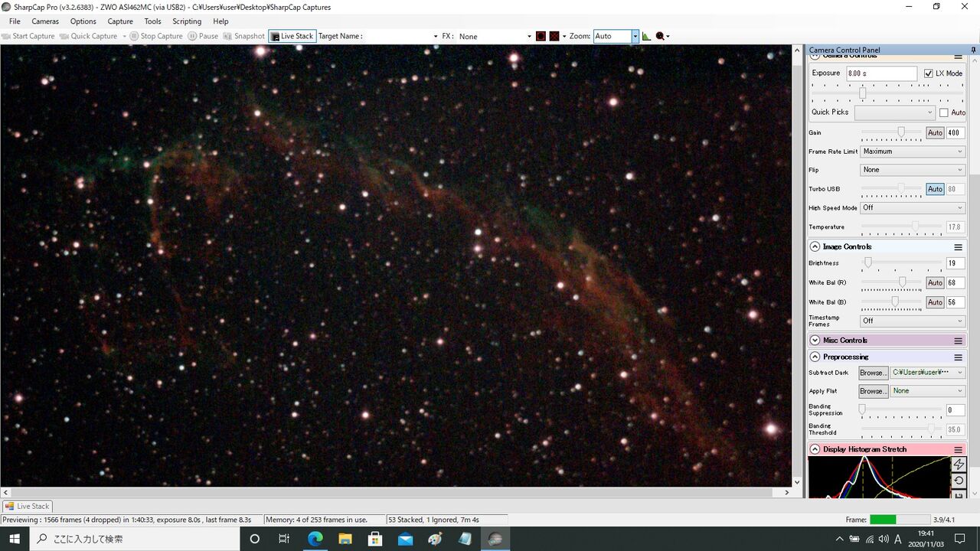The width and height of the screenshot is (980, 551).
Task: Open the Timestamp Frames dropdown
Action: (x=913, y=321)
